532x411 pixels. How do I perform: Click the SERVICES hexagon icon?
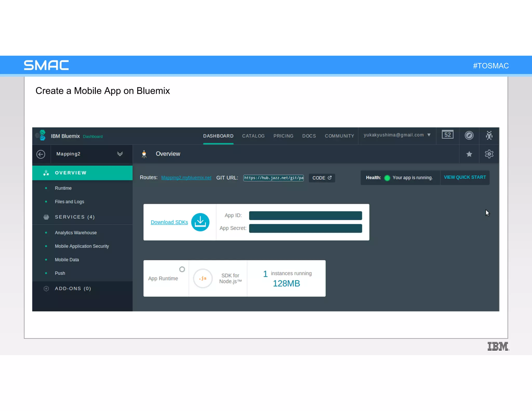tap(46, 217)
